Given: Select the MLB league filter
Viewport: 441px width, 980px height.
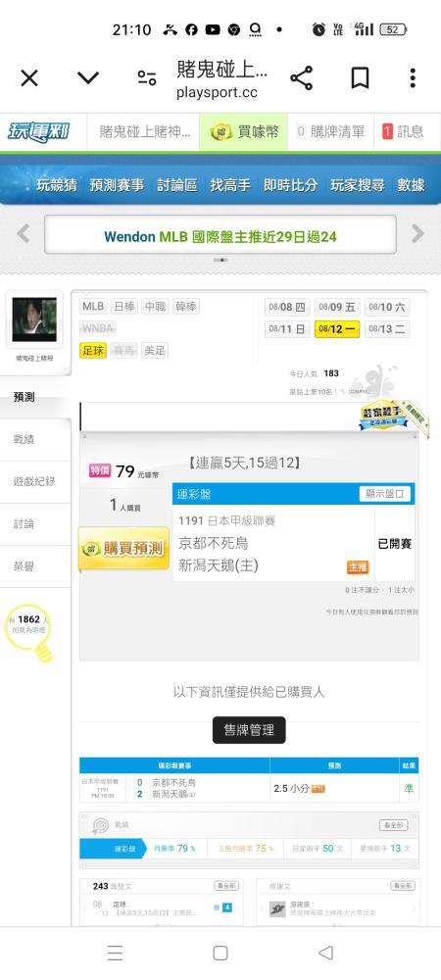Looking at the screenshot, I should [x=93, y=307].
